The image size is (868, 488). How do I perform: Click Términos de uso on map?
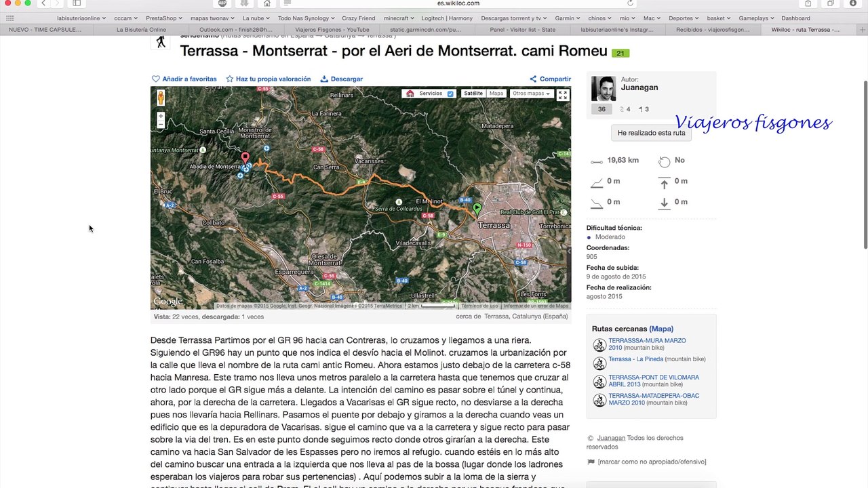click(x=479, y=306)
